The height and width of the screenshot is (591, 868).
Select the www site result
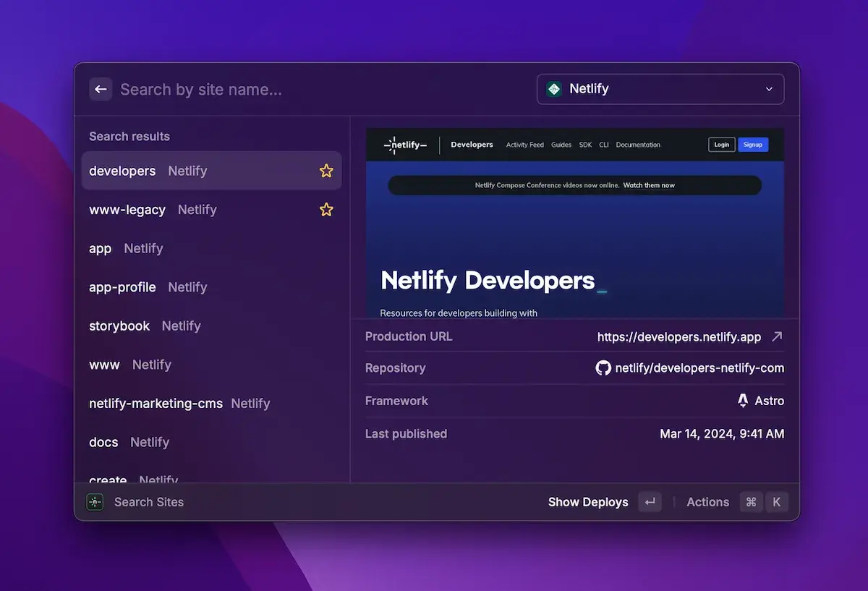tap(211, 365)
